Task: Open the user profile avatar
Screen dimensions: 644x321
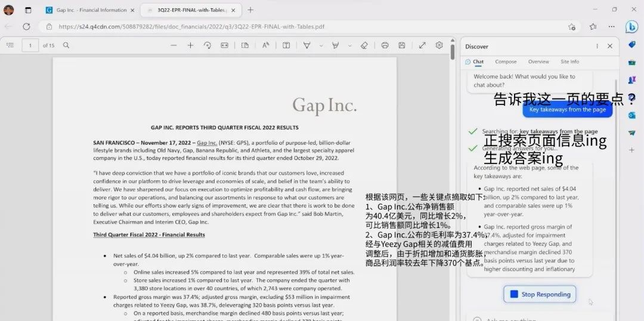Action: click(x=8, y=10)
